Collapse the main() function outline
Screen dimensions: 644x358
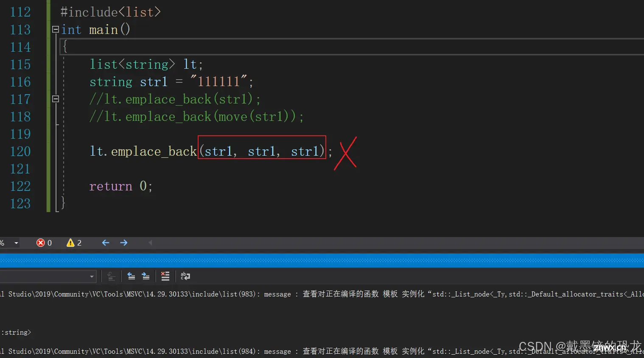click(x=56, y=29)
